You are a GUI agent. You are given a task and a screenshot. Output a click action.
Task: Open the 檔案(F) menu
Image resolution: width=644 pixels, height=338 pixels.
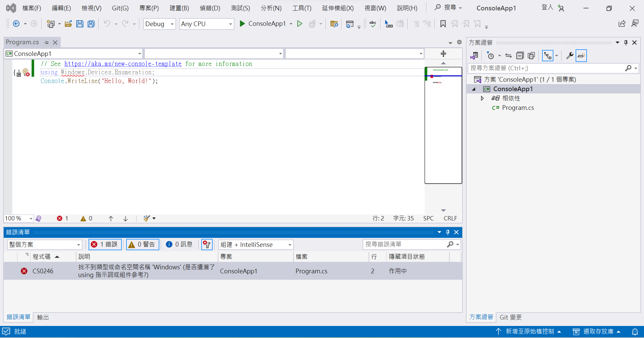point(32,8)
